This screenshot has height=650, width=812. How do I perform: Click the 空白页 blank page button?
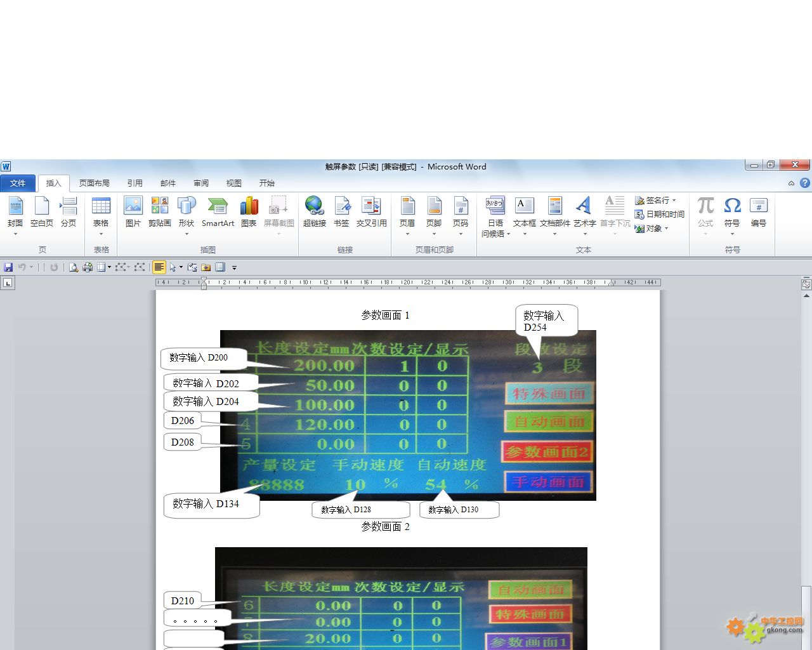pyautogui.click(x=42, y=211)
